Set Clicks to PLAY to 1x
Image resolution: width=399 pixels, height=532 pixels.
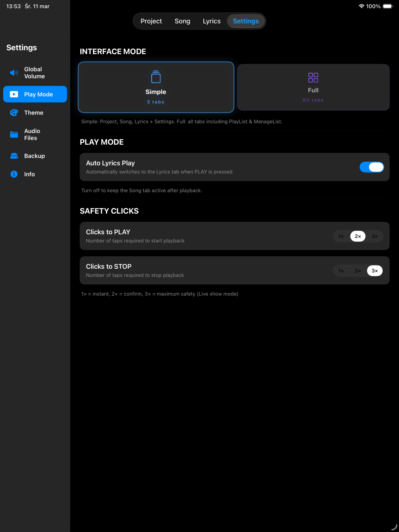point(341,236)
